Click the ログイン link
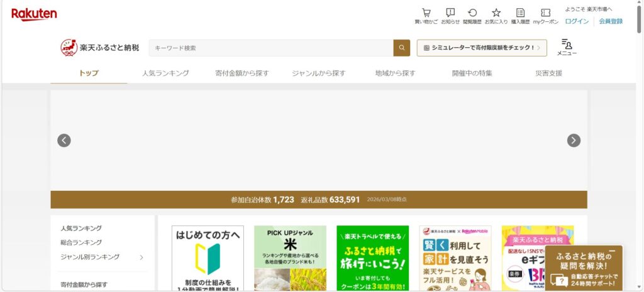This screenshot has height=292, width=644. [x=577, y=21]
